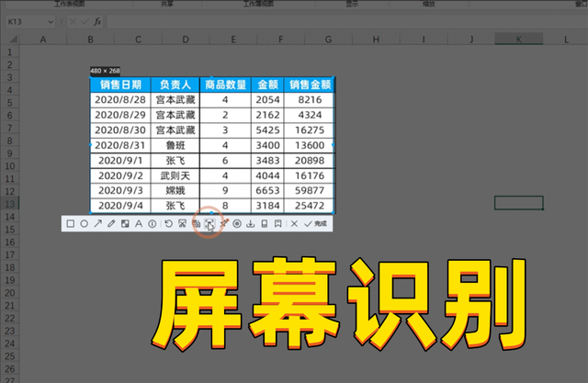Viewport: 588px width, 383px height.
Task: Click the scissors screenshot tool icon
Action: coord(182,224)
